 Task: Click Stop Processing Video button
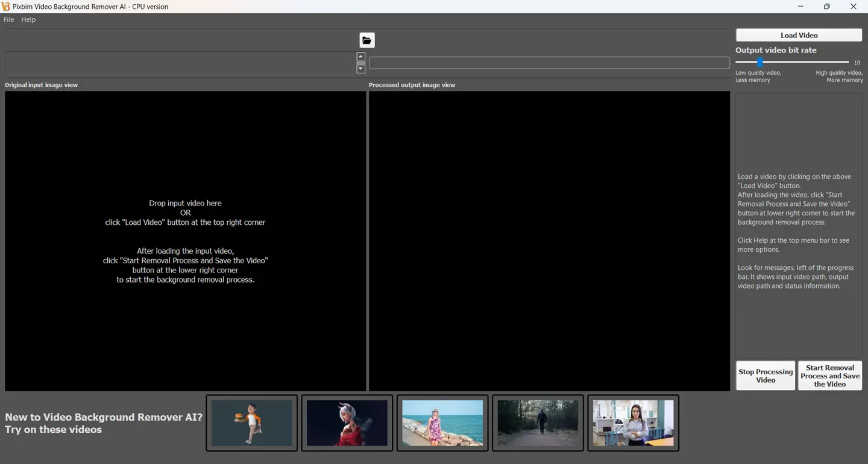point(766,375)
